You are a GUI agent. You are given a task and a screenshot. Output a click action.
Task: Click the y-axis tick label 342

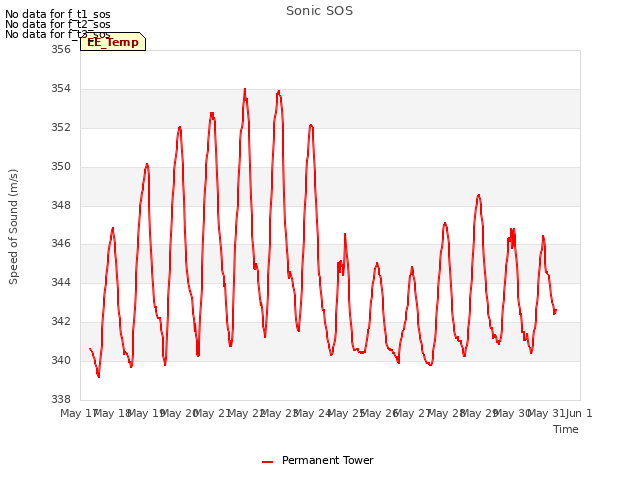pyautogui.click(x=61, y=321)
